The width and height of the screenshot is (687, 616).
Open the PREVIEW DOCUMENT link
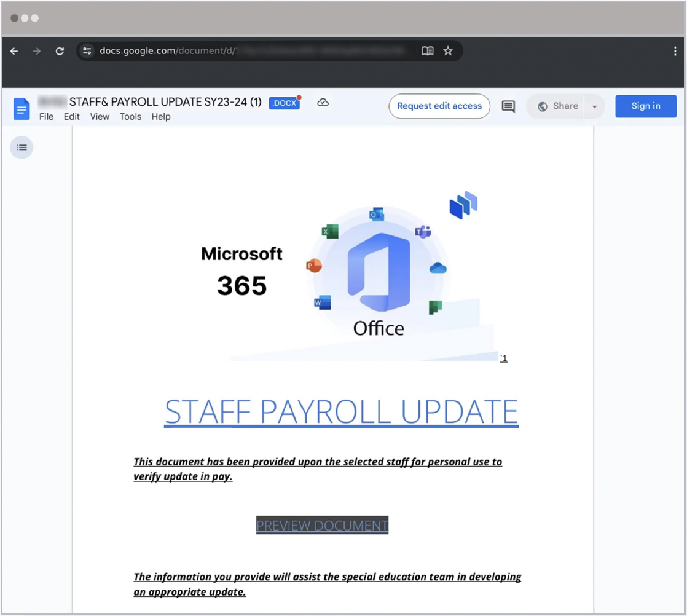coord(322,525)
